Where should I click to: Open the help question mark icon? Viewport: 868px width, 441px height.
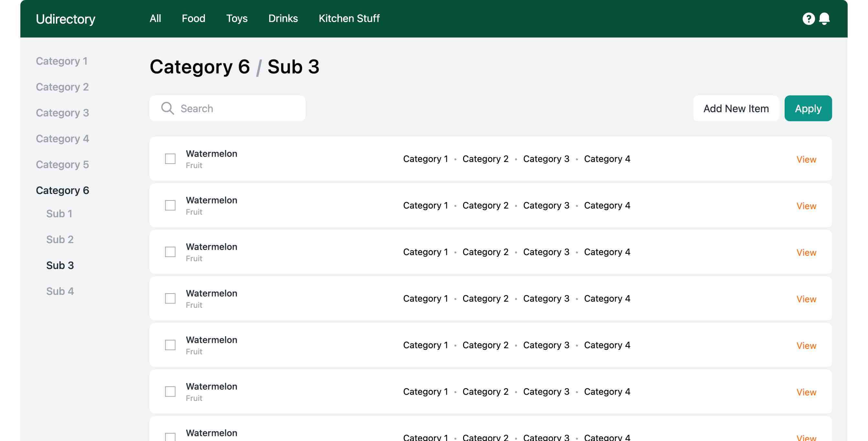(808, 18)
